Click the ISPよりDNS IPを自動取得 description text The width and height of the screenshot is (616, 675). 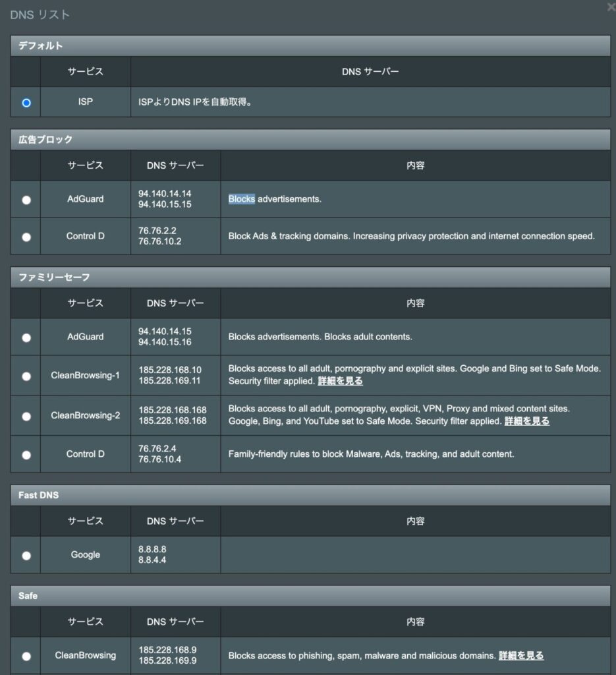(x=195, y=103)
